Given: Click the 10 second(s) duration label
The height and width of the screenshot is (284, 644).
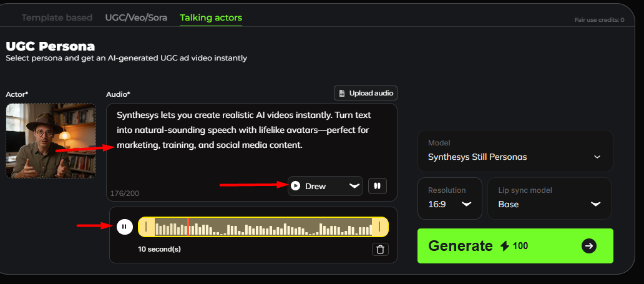Looking at the screenshot, I should coord(159,249).
